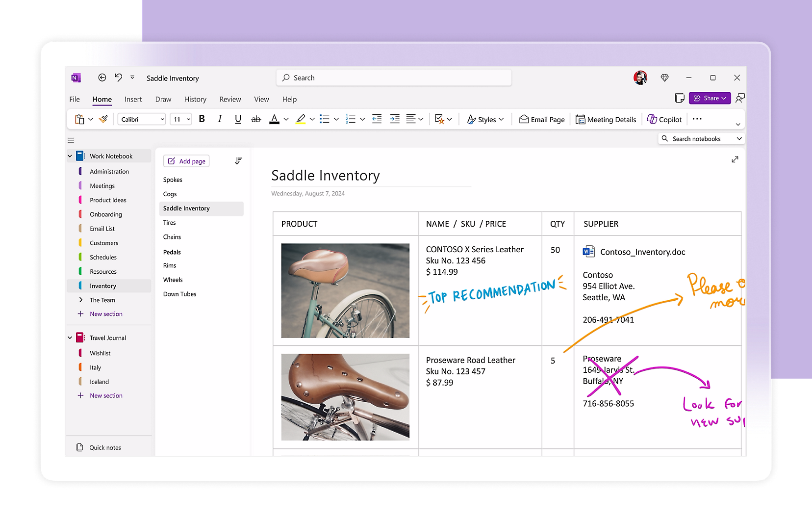This screenshot has width=812, height=521.
Task: Open the Copilot pane
Action: coord(664,119)
